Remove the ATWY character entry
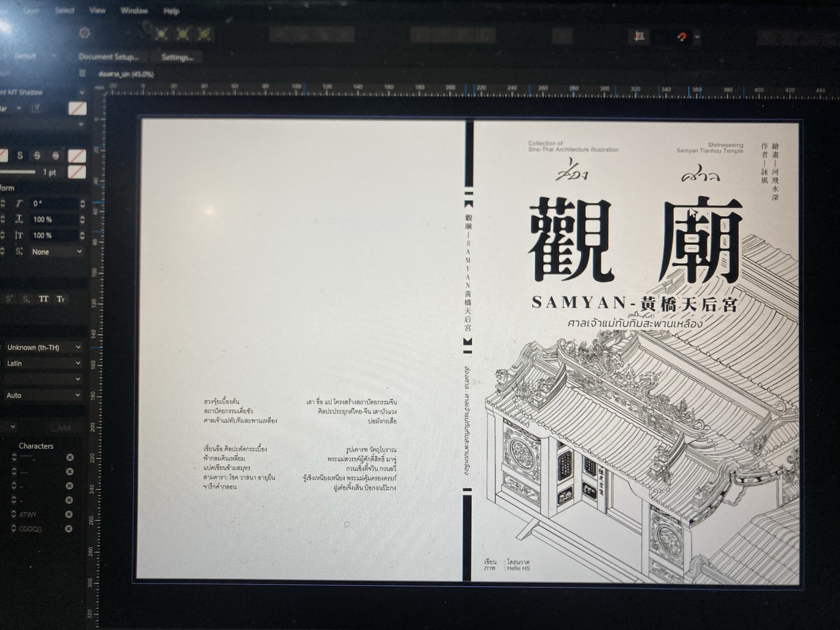Image resolution: width=840 pixels, height=630 pixels. (x=69, y=514)
